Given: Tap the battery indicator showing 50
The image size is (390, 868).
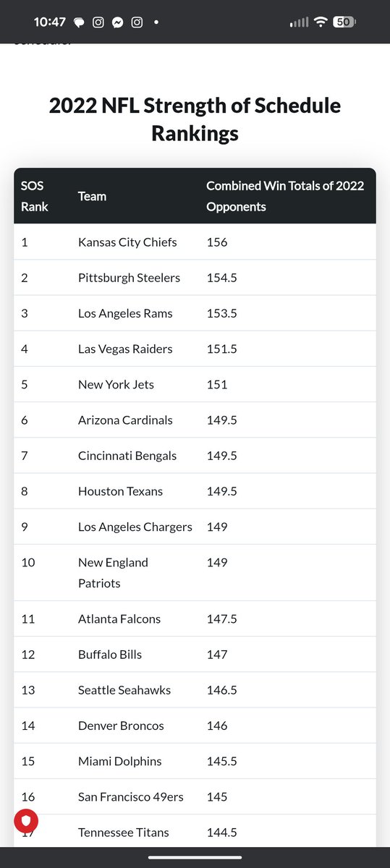Looking at the screenshot, I should [x=344, y=22].
